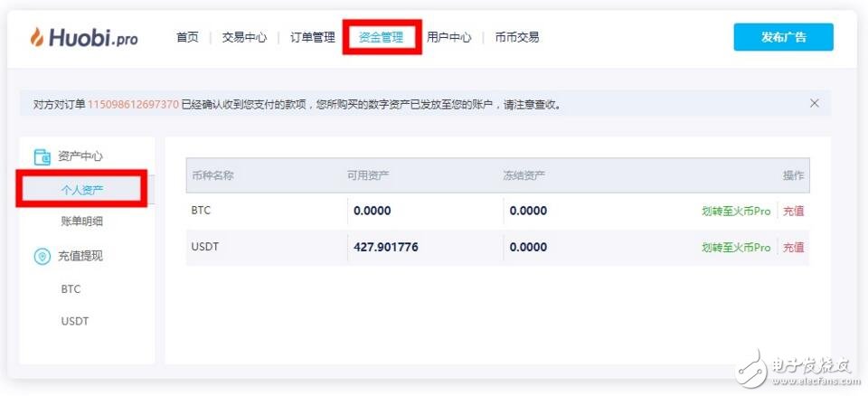Click 充值 in the USDT row
This screenshot has width=868, height=396.
pos(793,248)
